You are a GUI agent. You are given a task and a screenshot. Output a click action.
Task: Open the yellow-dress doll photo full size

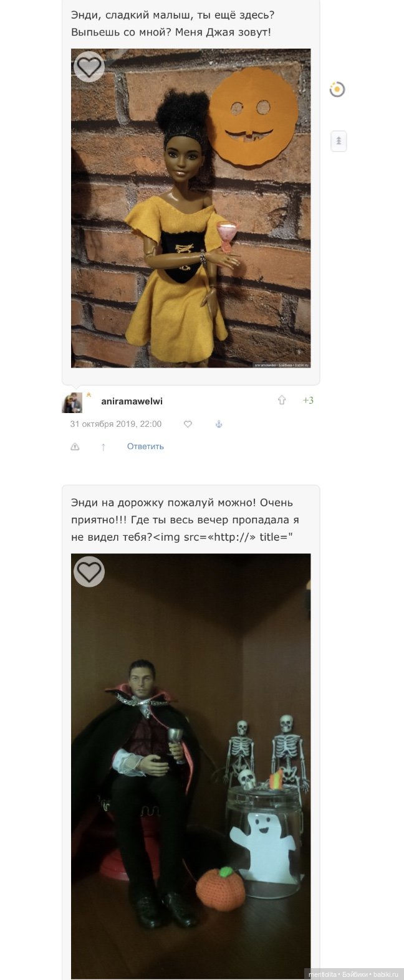[191, 208]
